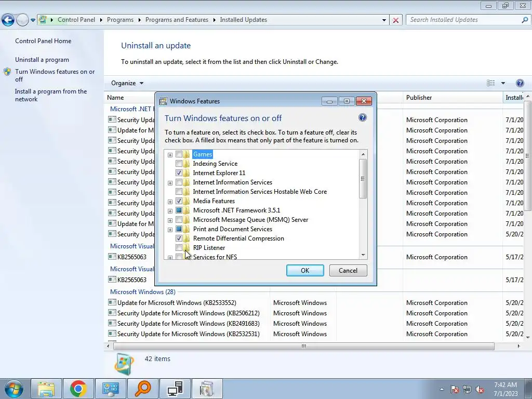Click the horizontal scrollbar of updates list
This screenshot has width=532, height=399.
pyautogui.click(x=303, y=346)
